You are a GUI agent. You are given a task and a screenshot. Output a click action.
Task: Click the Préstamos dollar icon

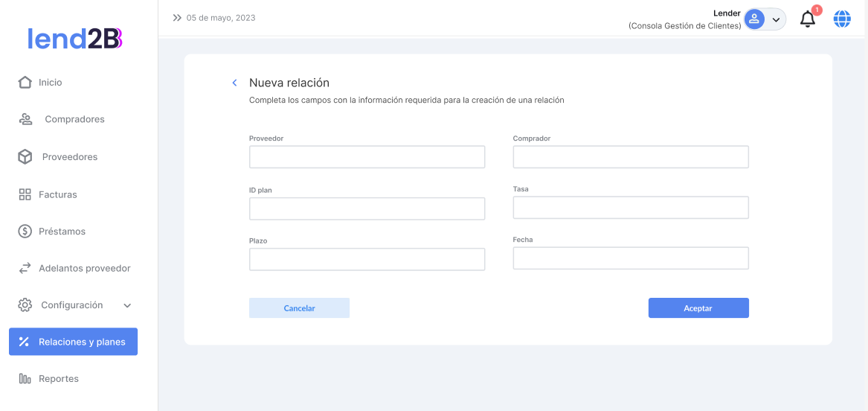click(25, 232)
